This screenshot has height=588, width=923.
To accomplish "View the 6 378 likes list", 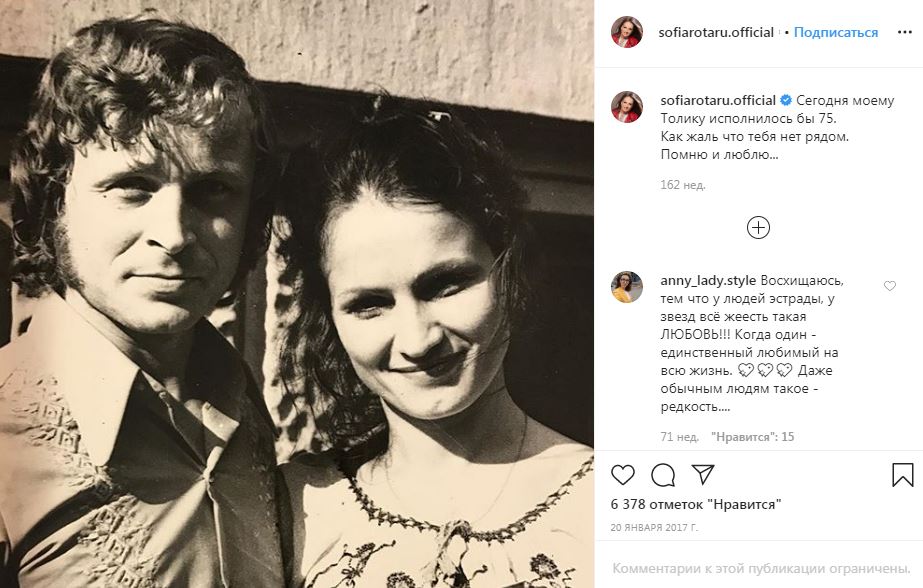I will point(696,504).
